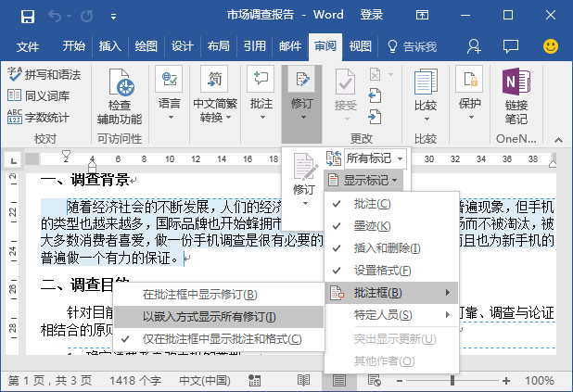Viewport: 573px width, 392px height.
Task: Toggle 批注(C) checkmark
Action: click(392, 204)
